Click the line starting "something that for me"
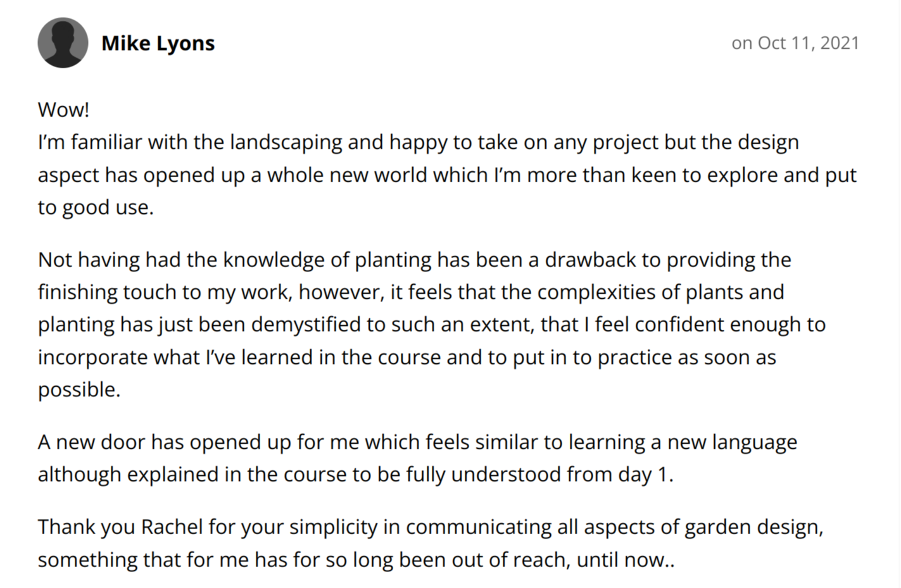 click(x=355, y=560)
